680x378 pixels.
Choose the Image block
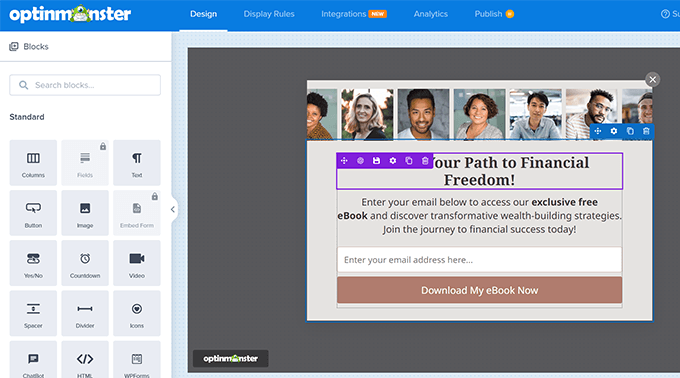point(85,213)
